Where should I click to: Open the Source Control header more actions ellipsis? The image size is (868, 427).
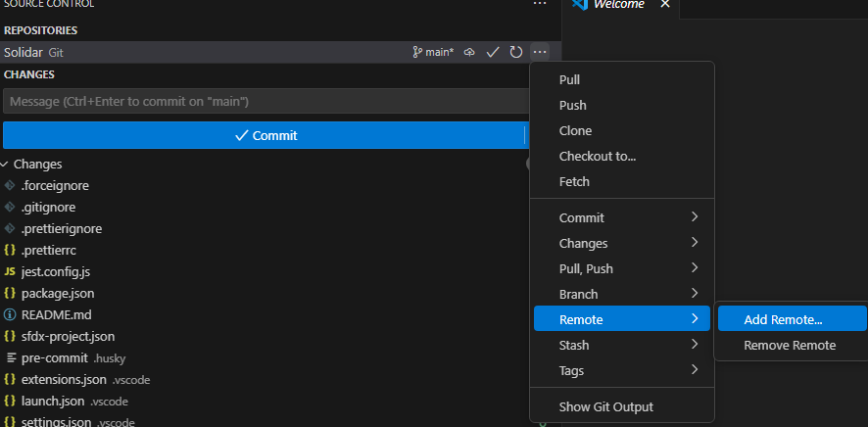(x=539, y=4)
